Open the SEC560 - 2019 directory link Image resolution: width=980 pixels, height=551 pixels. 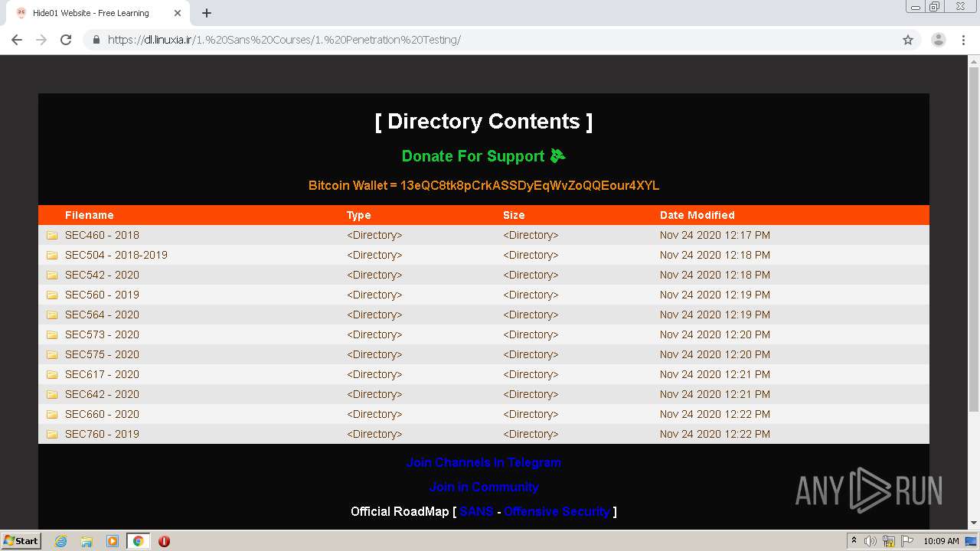(x=102, y=295)
